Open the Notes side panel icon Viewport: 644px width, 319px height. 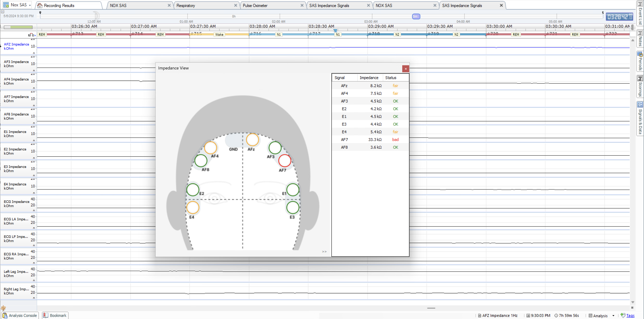pos(640,33)
